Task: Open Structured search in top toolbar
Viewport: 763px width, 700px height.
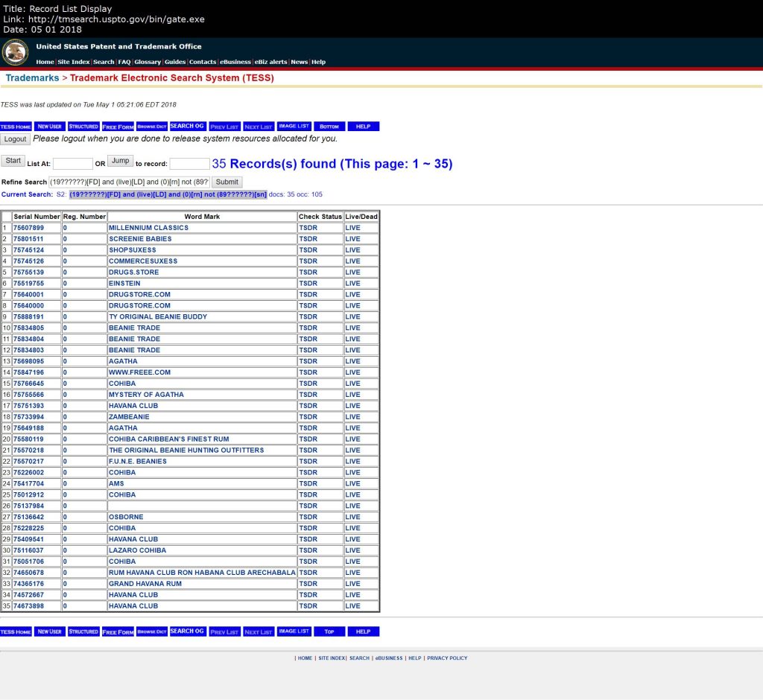Action: [83, 127]
